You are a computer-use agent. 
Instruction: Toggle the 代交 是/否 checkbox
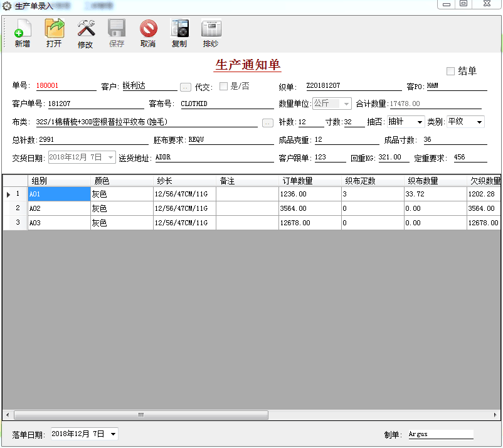coord(224,86)
